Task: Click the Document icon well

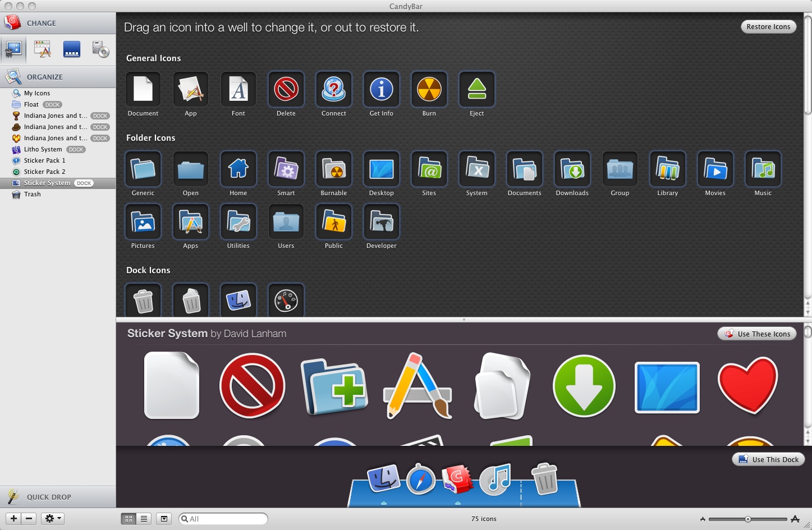Action: pyautogui.click(x=143, y=89)
